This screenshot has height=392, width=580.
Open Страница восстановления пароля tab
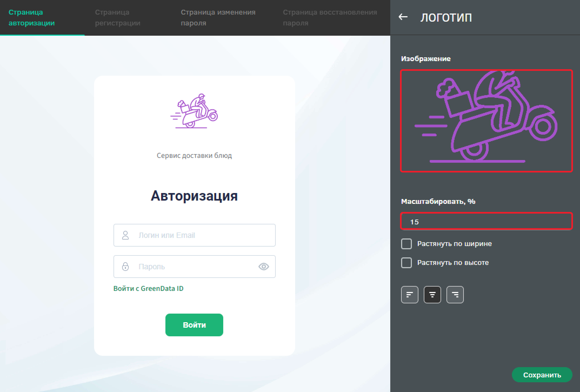pyautogui.click(x=330, y=18)
